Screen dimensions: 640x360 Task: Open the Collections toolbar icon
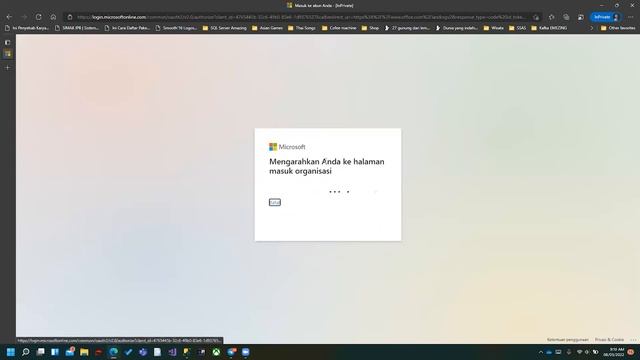tap(566, 17)
